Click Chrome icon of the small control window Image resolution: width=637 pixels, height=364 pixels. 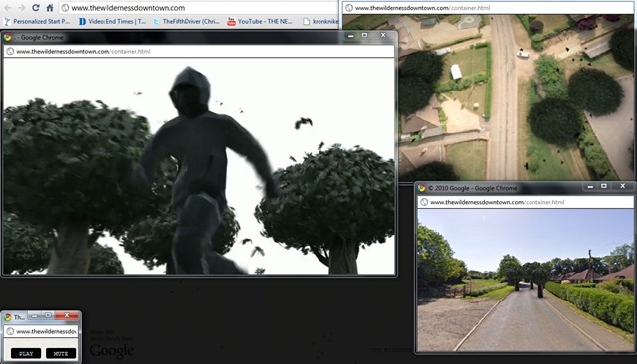(8, 317)
